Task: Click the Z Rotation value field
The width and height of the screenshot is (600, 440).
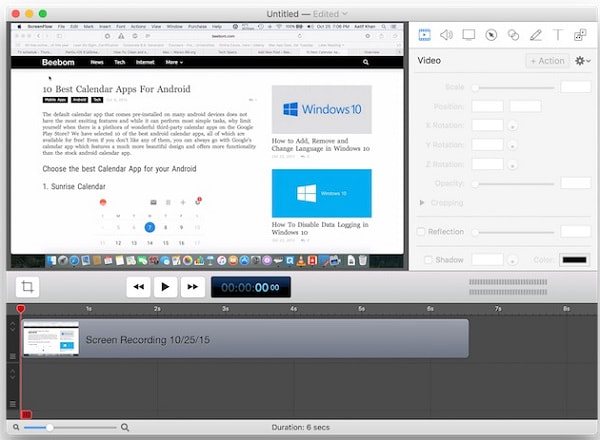Action: (x=487, y=164)
